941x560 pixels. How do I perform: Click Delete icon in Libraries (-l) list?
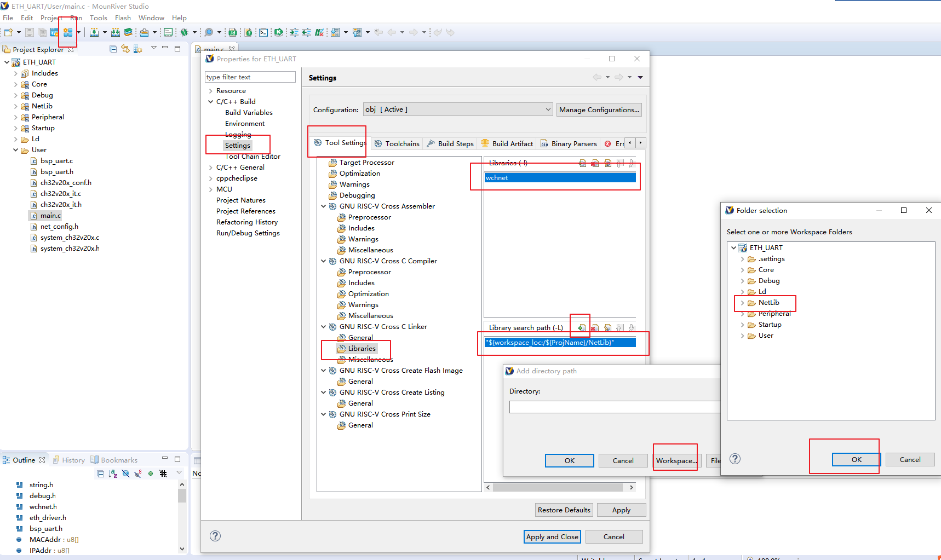click(595, 163)
